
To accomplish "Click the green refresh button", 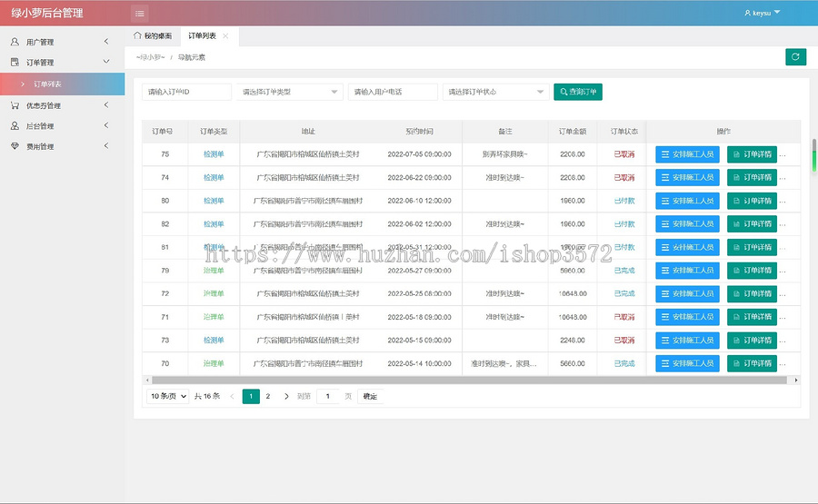I will (x=795, y=57).
